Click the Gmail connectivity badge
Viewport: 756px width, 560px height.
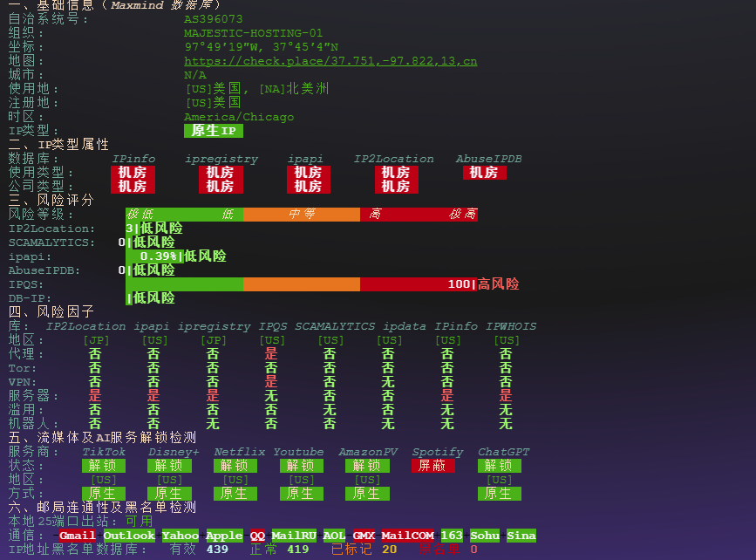77,535
